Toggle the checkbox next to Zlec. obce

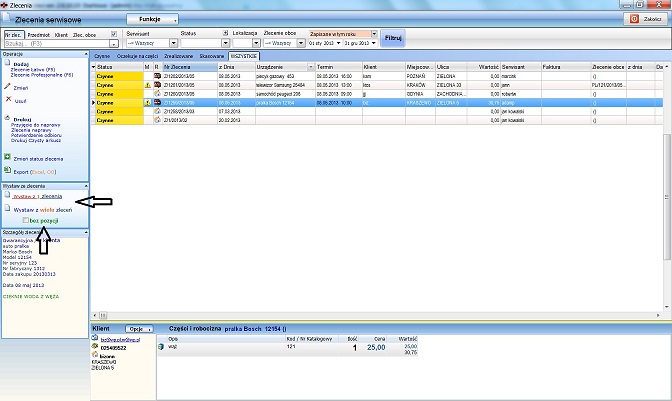click(x=114, y=34)
